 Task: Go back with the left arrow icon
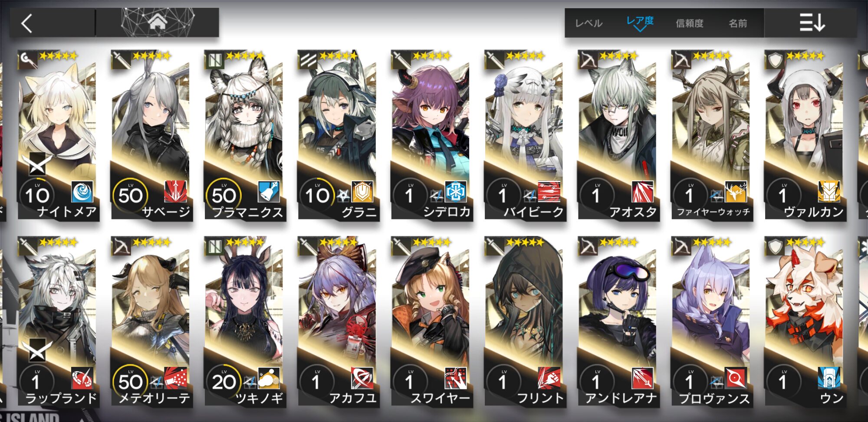point(27,23)
